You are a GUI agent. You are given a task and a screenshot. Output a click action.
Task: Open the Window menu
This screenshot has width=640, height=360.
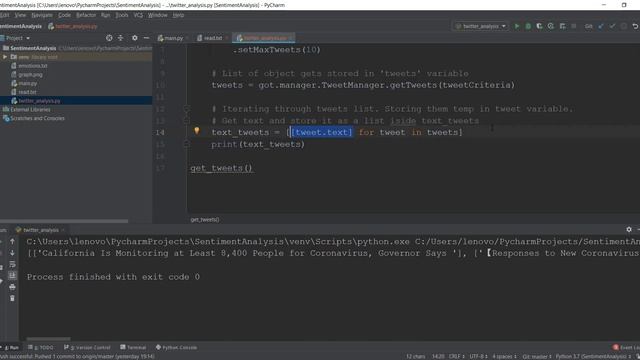(158, 15)
